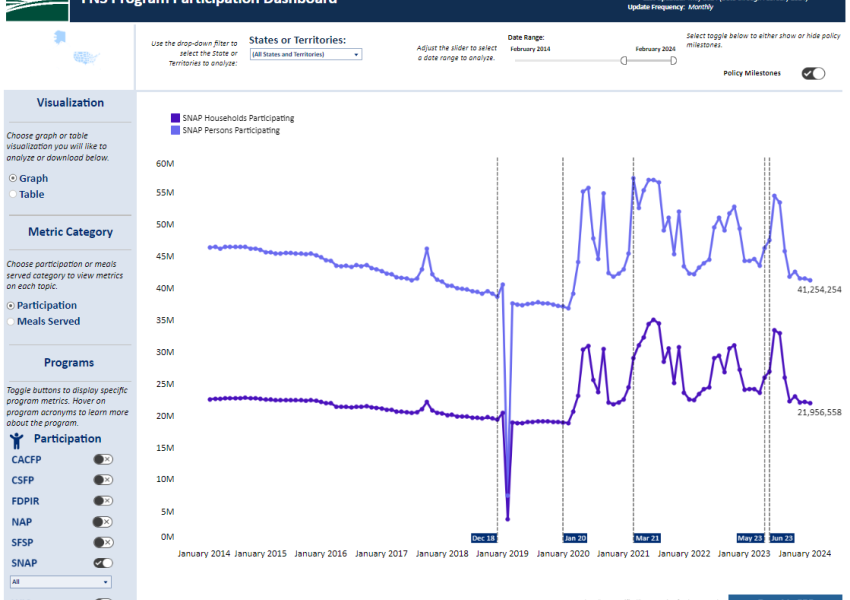Click the 0M y-axis label
Viewport: 850px width, 600px height.
tap(167, 537)
